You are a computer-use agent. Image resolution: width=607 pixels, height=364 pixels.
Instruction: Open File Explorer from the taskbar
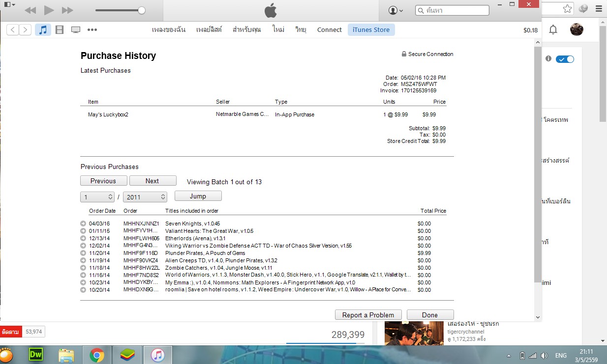66,355
